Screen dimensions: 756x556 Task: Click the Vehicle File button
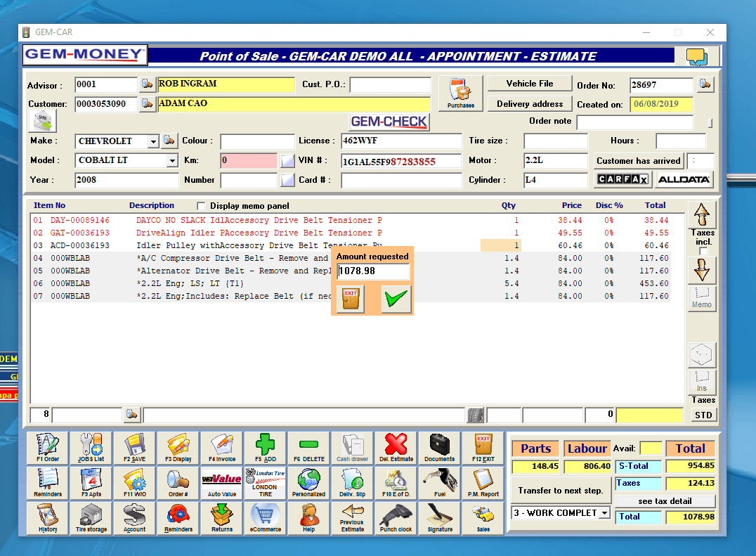point(529,84)
